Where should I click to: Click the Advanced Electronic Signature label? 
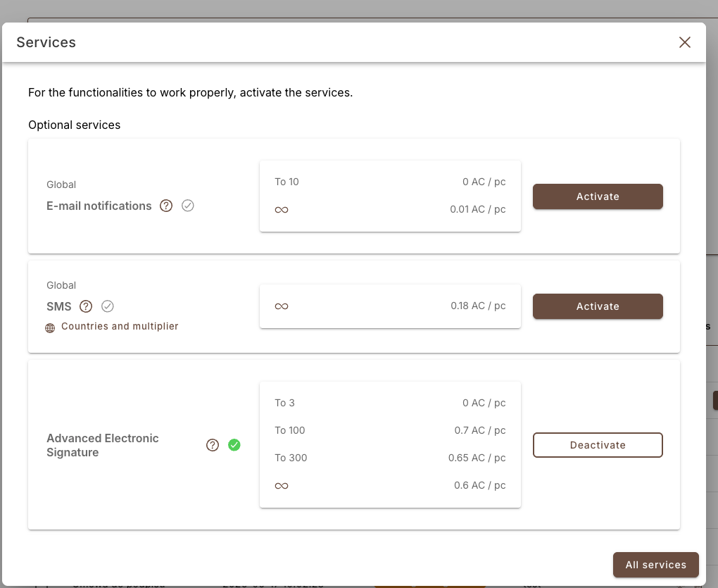pyautogui.click(x=103, y=445)
